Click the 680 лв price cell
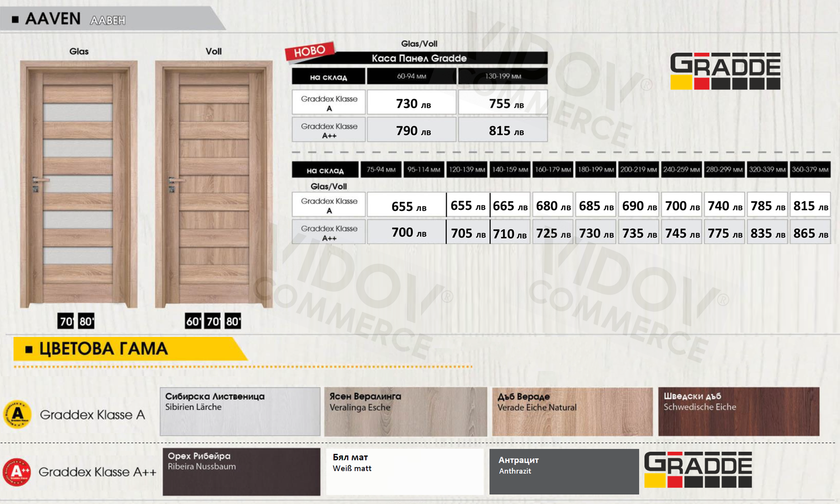 pos(553,205)
